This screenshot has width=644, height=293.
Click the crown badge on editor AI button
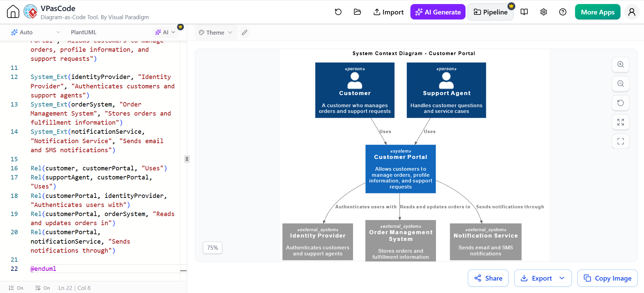coord(180,27)
